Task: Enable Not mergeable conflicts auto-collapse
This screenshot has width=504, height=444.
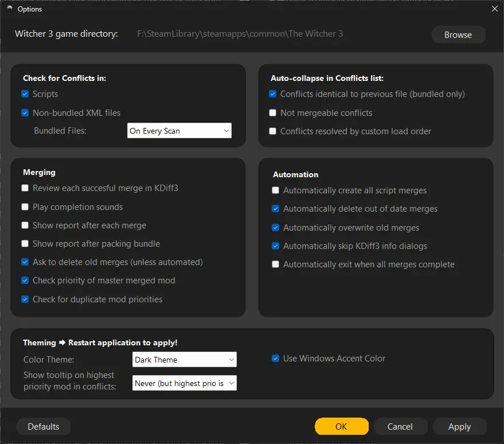Action: tap(272, 113)
